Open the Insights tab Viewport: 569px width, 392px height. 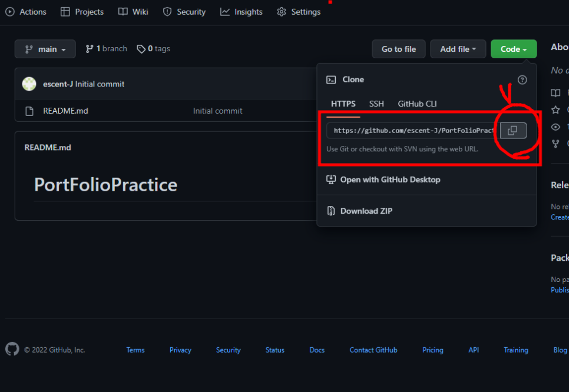click(242, 12)
